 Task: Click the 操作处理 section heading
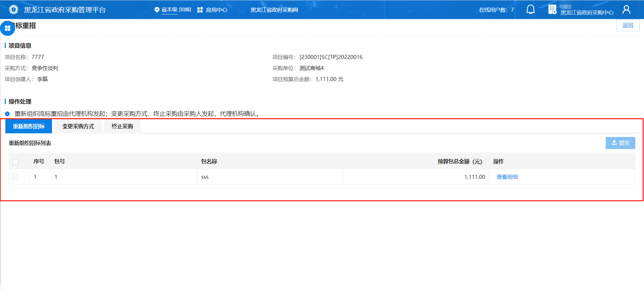(20, 101)
